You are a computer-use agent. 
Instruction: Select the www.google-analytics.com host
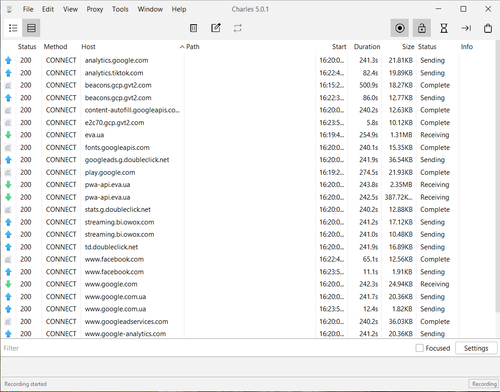click(125, 334)
